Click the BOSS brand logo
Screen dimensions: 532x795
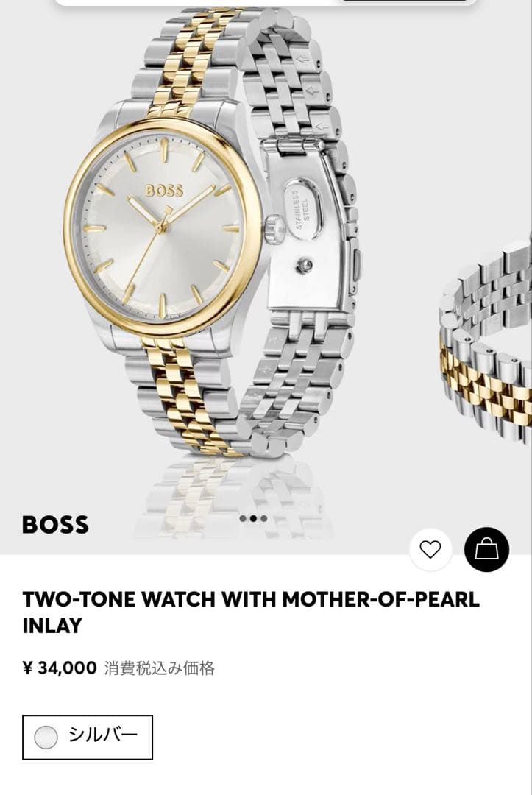pyautogui.click(x=56, y=526)
